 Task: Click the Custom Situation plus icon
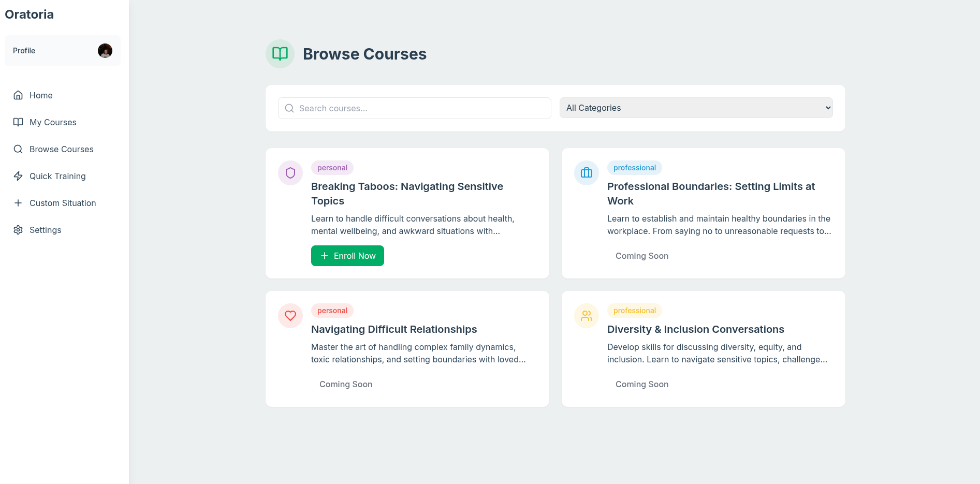click(18, 203)
